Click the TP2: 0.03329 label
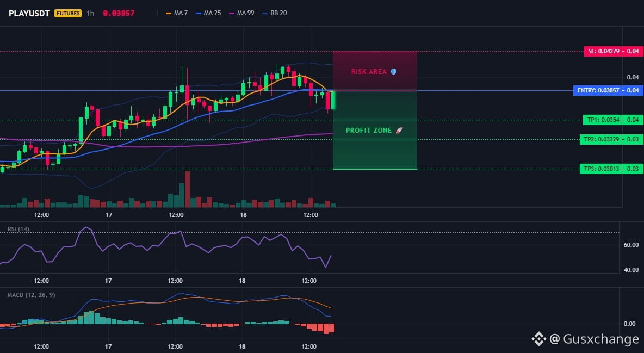 click(601, 139)
